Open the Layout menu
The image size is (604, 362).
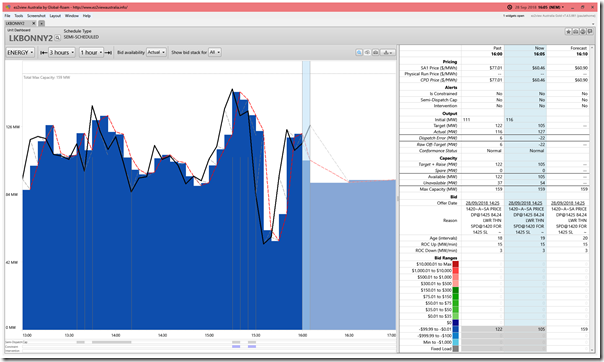pyautogui.click(x=55, y=16)
